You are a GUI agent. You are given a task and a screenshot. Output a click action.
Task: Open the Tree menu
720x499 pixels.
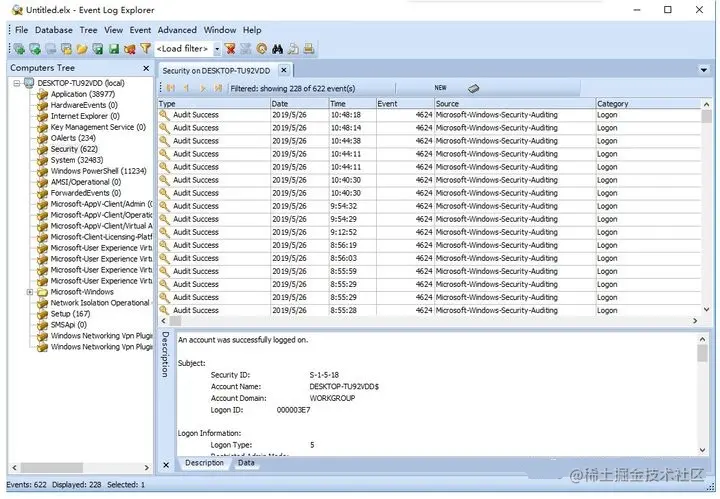(x=88, y=30)
